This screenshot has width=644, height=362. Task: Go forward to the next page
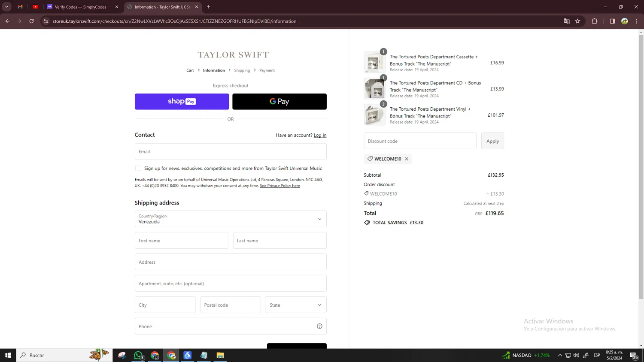click(19, 21)
